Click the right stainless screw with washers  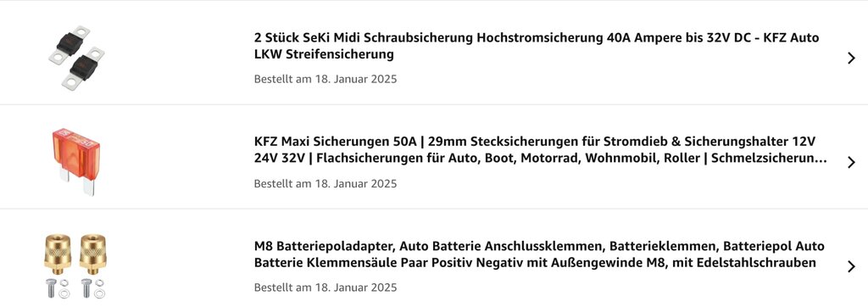(92, 288)
